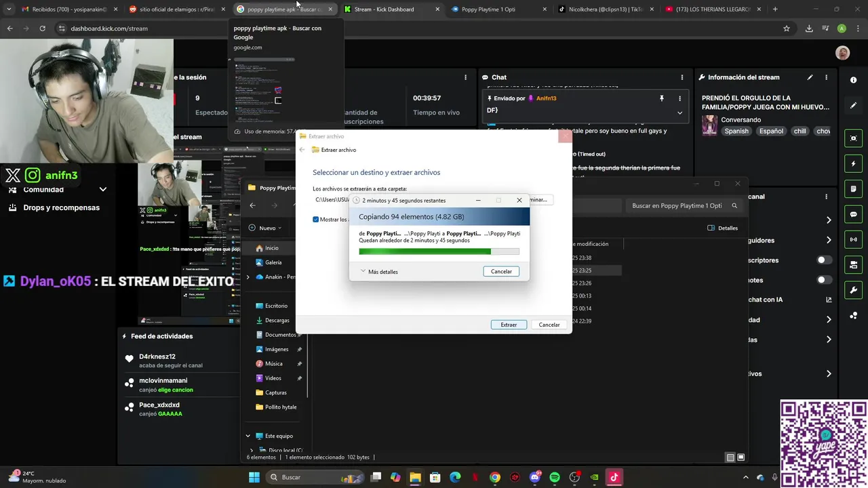868x488 pixels.
Task: Click the pencil edit icon in Kick right sidebar
Action: click(853, 105)
